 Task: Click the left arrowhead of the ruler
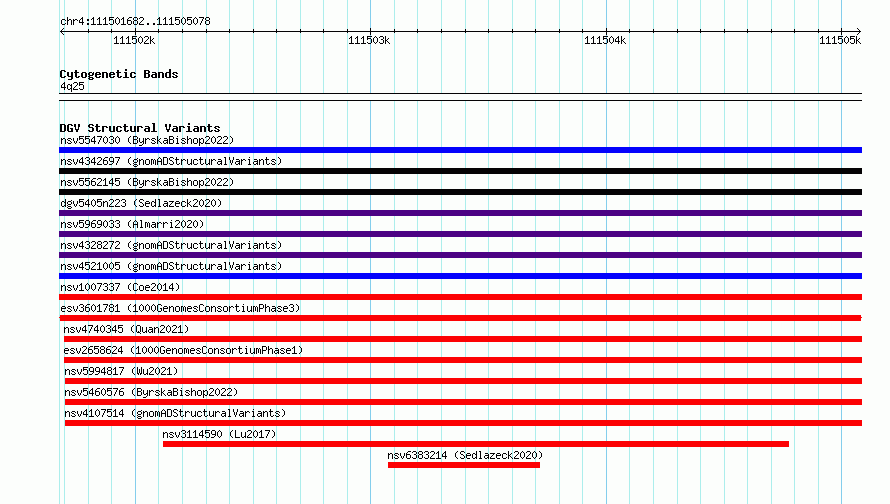pos(62,31)
